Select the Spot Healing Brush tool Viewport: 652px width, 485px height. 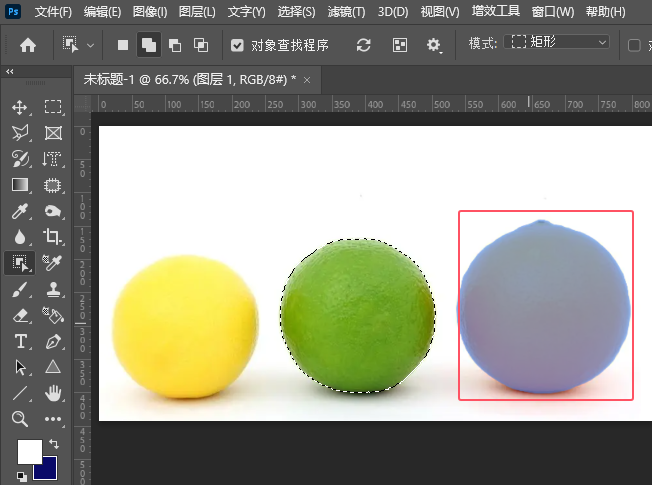coord(20,159)
